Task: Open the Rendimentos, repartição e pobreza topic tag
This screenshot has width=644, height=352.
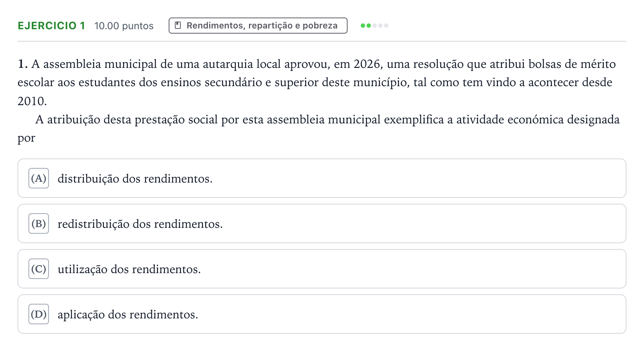Action: click(258, 26)
